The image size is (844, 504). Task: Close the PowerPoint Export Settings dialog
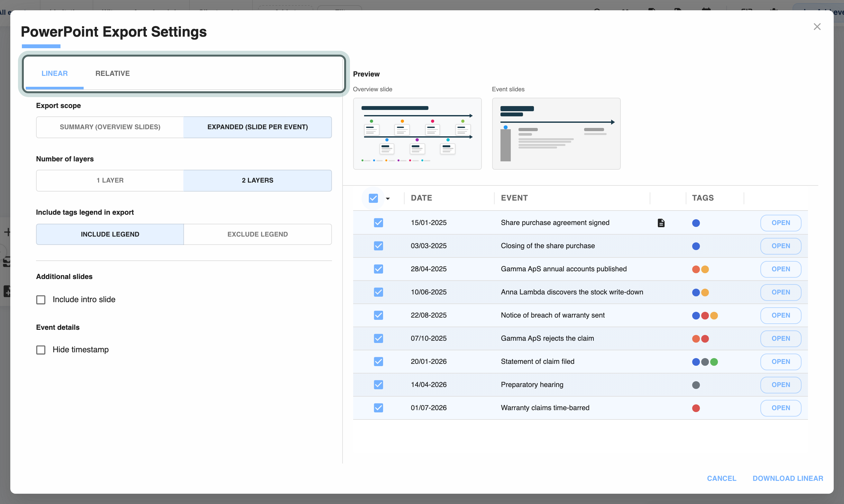click(x=817, y=26)
